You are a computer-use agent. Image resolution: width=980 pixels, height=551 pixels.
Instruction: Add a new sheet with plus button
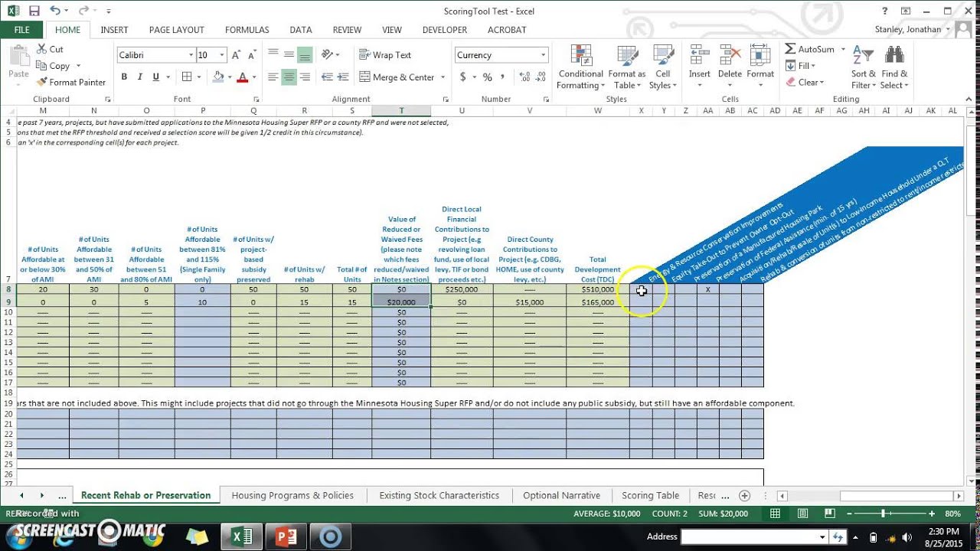(x=744, y=496)
